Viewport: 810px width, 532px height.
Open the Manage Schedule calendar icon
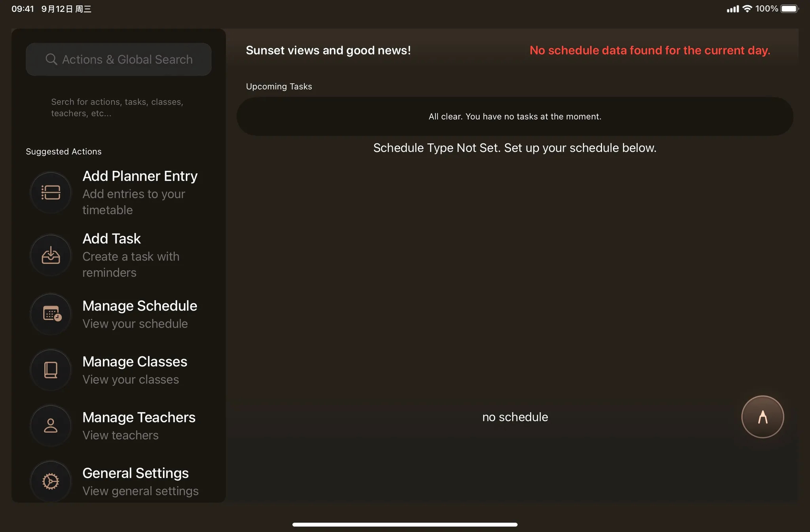click(51, 314)
